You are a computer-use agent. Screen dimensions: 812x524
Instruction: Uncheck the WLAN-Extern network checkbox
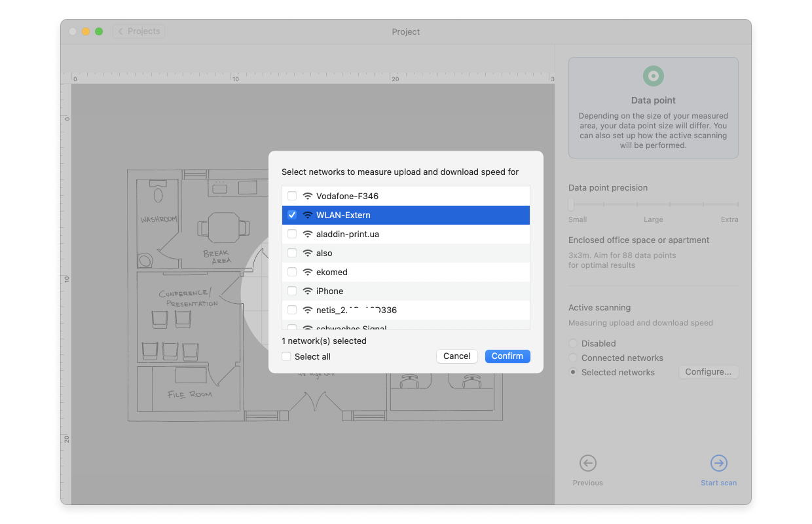291,214
